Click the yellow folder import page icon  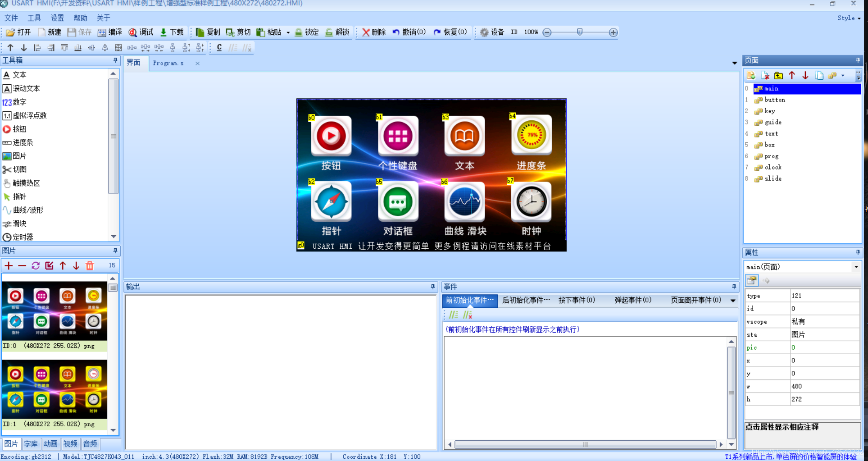point(778,75)
